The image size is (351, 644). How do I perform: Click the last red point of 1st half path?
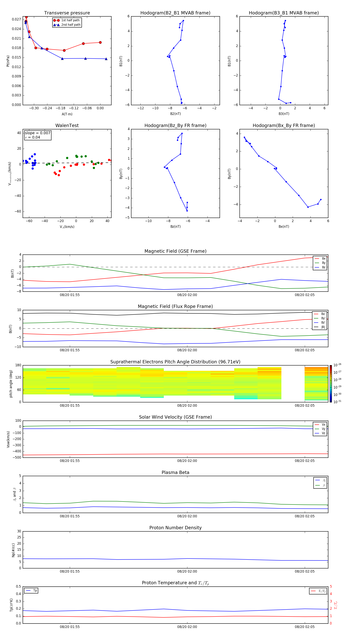pyautogui.click(x=100, y=43)
